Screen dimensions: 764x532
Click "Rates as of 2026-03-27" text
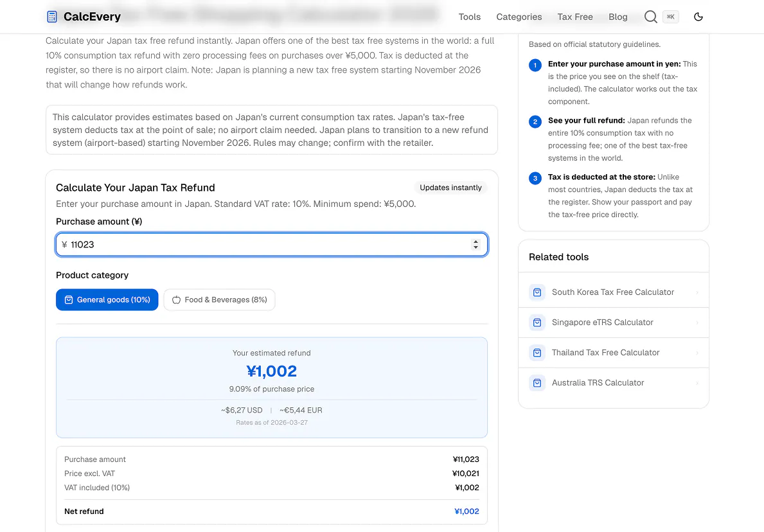point(271,422)
